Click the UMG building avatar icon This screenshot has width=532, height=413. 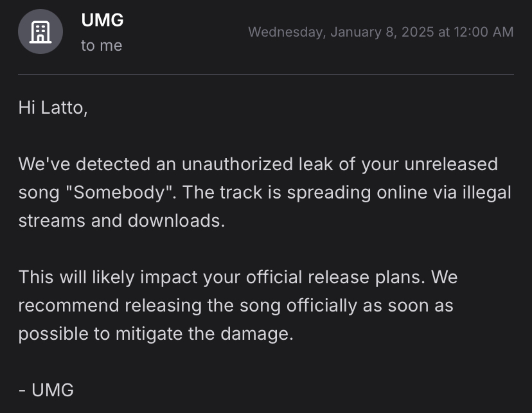[x=40, y=31]
